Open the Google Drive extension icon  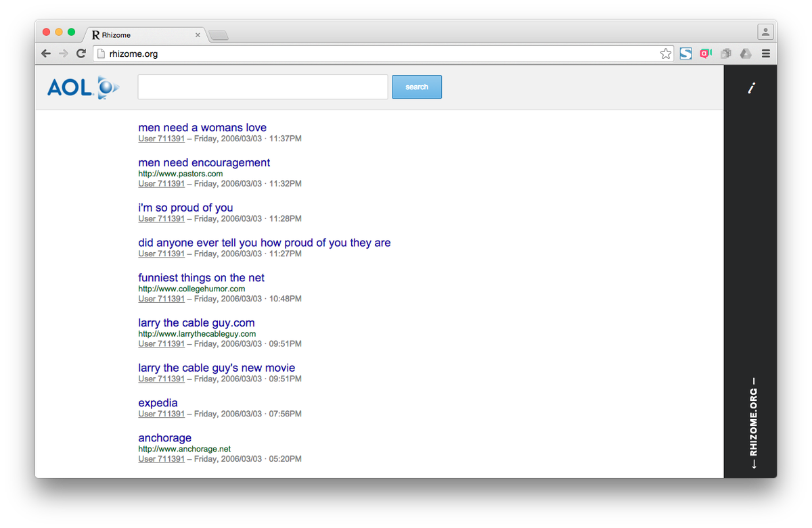746,53
